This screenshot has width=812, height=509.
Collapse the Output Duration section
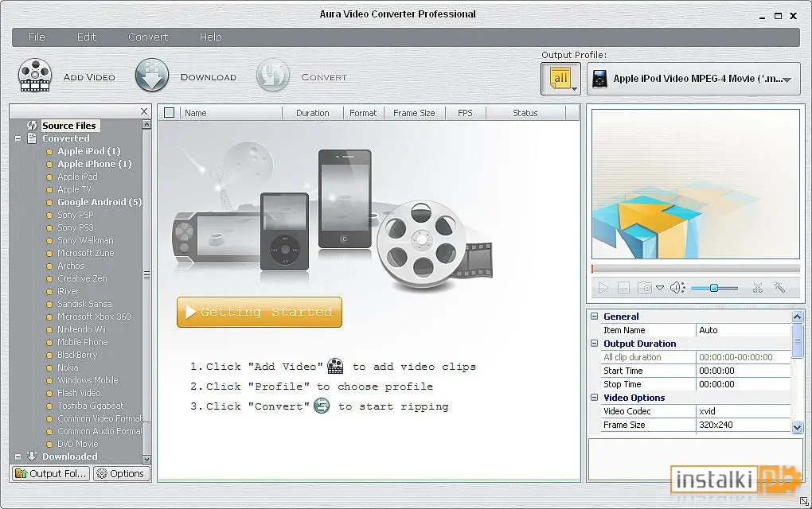pyautogui.click(x=595, y=343)
